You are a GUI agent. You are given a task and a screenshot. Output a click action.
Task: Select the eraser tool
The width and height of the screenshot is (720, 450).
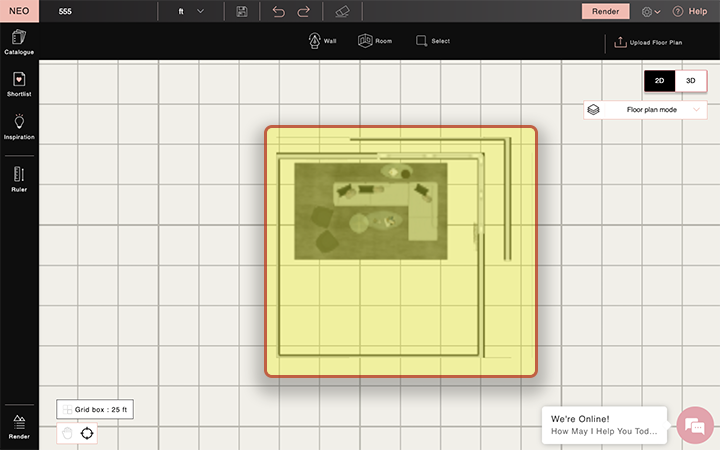(x=343, y=11)
